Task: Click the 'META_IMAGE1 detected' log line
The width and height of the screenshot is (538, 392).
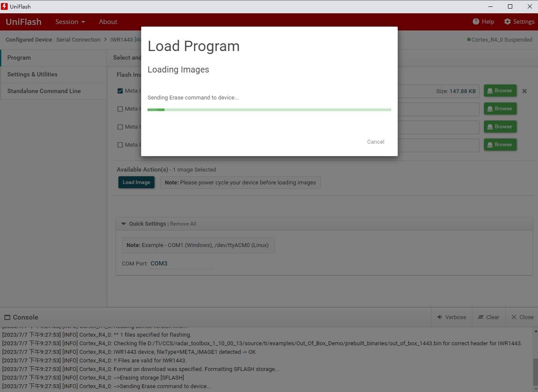Action: [x=129, y=352]
